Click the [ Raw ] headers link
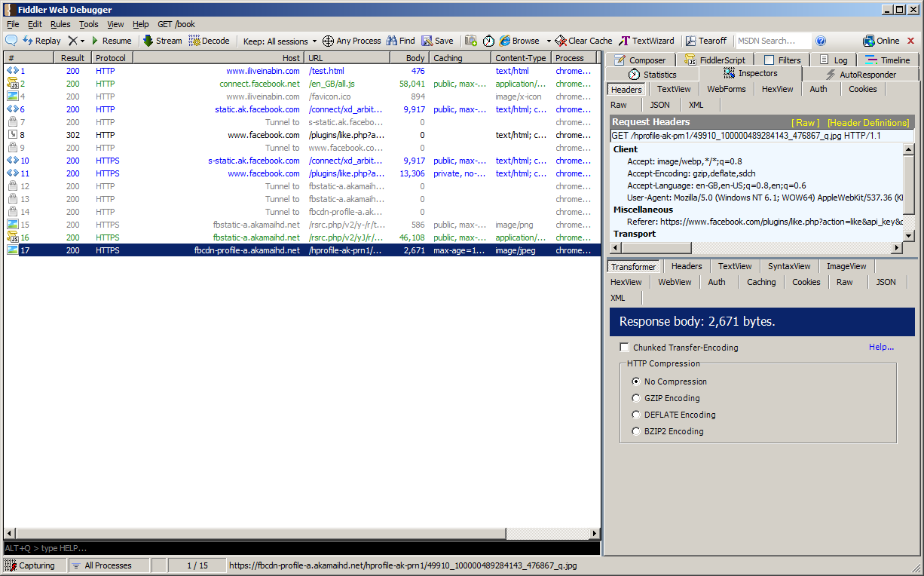Image resolution: width=924 pixels, height=576 pixels. [805, 122]
